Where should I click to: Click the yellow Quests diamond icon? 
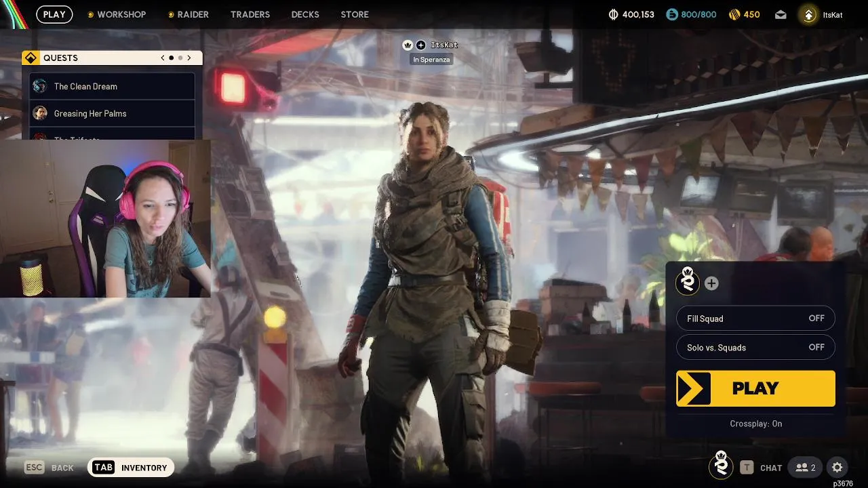pyautogui.click(x=31, y=58)
